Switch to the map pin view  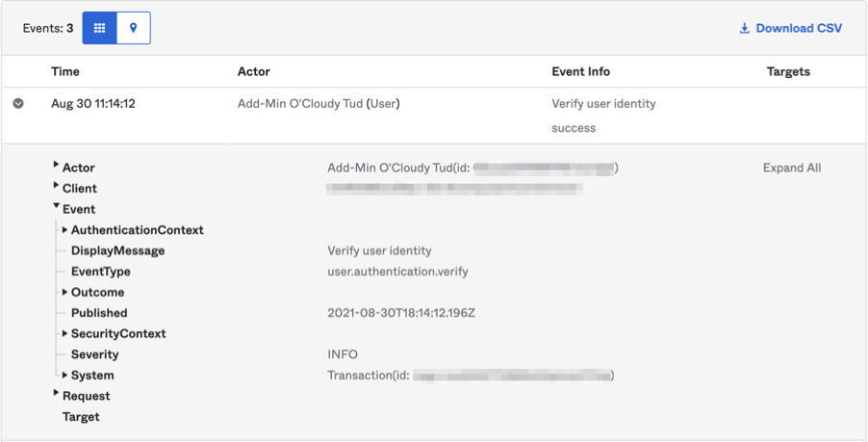134,28
